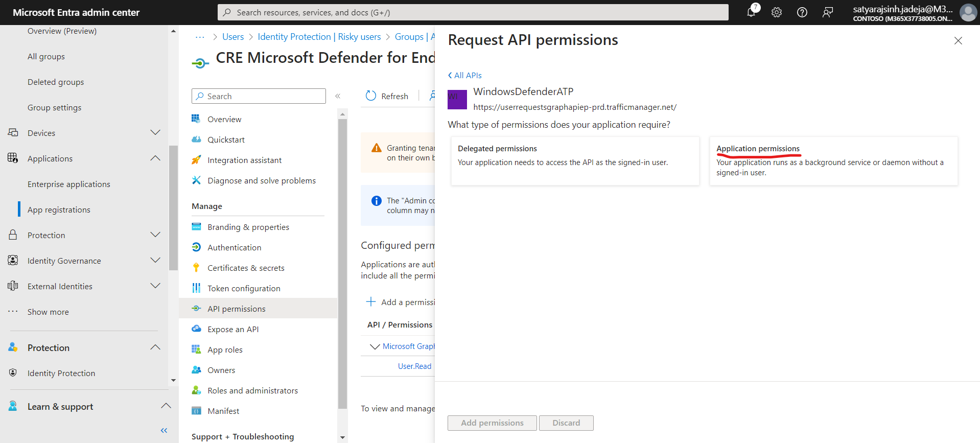The width and height of the screenshot is (980, 443).
Task: Collapse the app menu with double chevron
Action: click(338, 96)
